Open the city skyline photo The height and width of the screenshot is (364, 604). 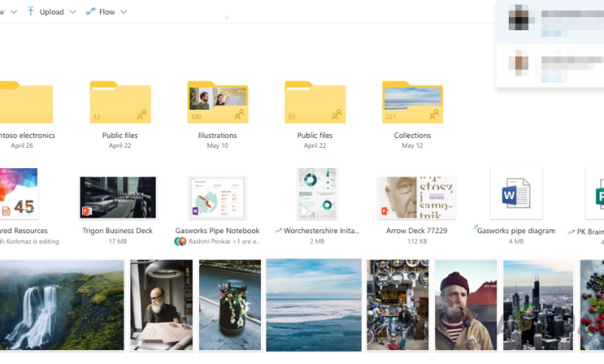point(538,304)
